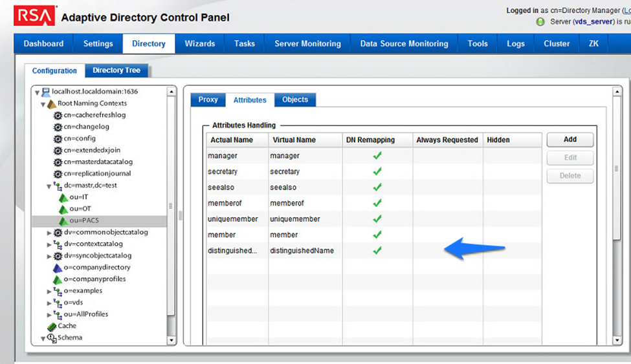The width and height of the screenshot is (631, 364).
Task: Toggle DN Remapping checkmark for uniquemember
Action: 377,219
